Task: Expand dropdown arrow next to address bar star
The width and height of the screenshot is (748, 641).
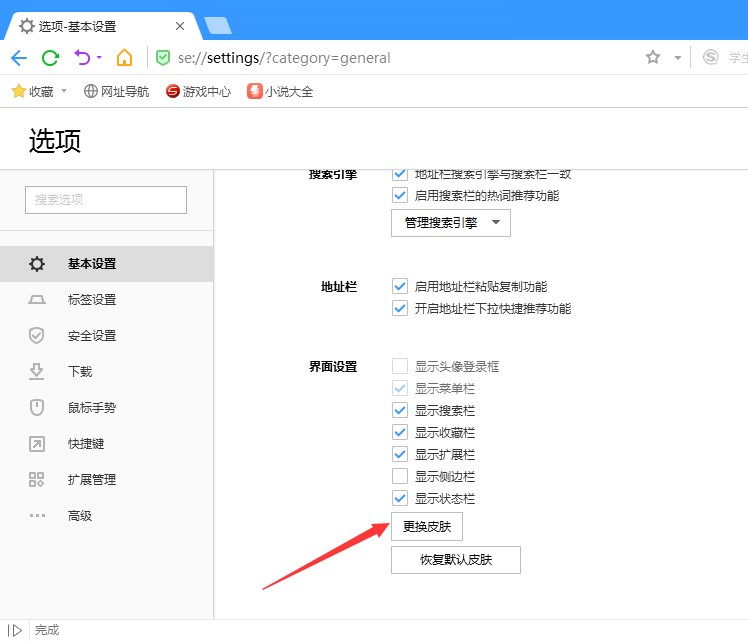Action: (x=677, y=58)
